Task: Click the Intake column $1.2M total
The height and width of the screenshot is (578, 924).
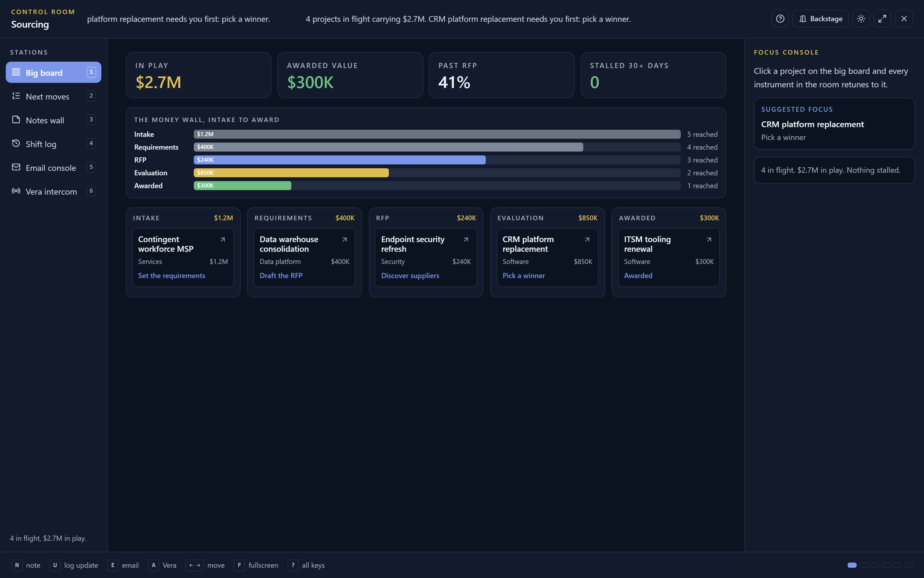Action: click(223, 218)
